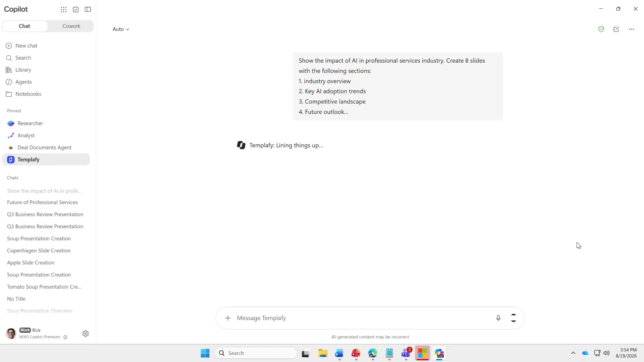
Task: Click the Analyst agent icon
Action: 11,135
